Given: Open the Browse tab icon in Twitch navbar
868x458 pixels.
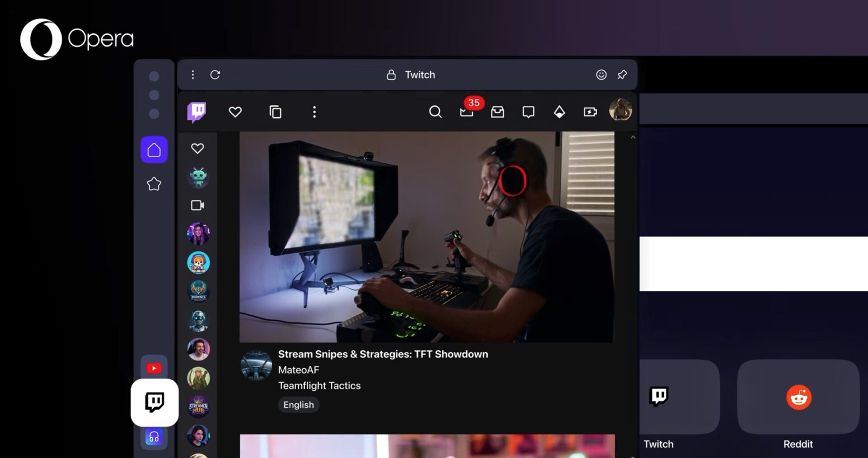Looking at the screenshot, I should [x=275, y=112].
